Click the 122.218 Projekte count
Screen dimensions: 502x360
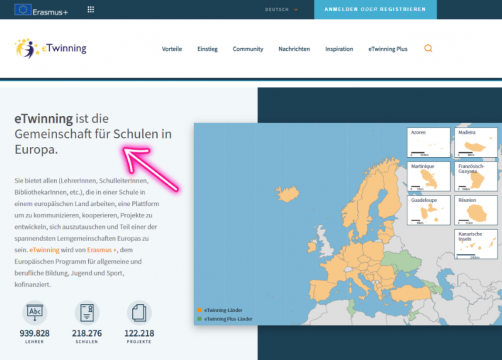(x=139, y=333)
